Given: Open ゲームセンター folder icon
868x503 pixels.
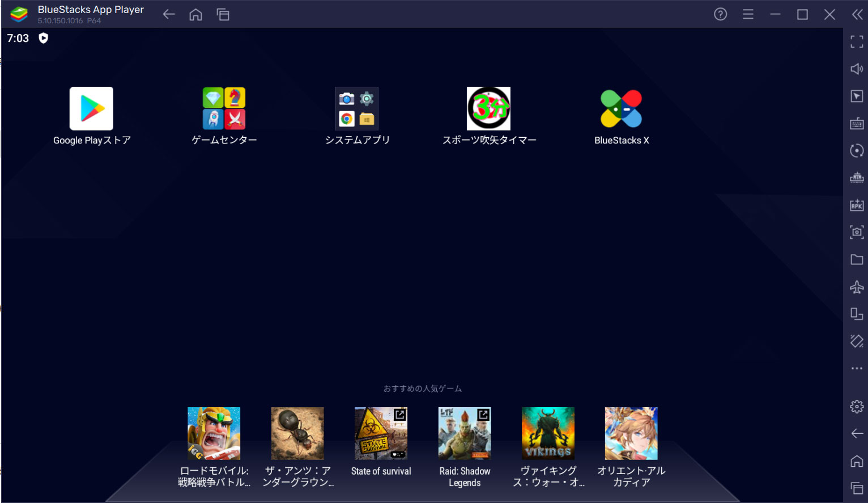Looking at the screenshot, I should point(224,108).
